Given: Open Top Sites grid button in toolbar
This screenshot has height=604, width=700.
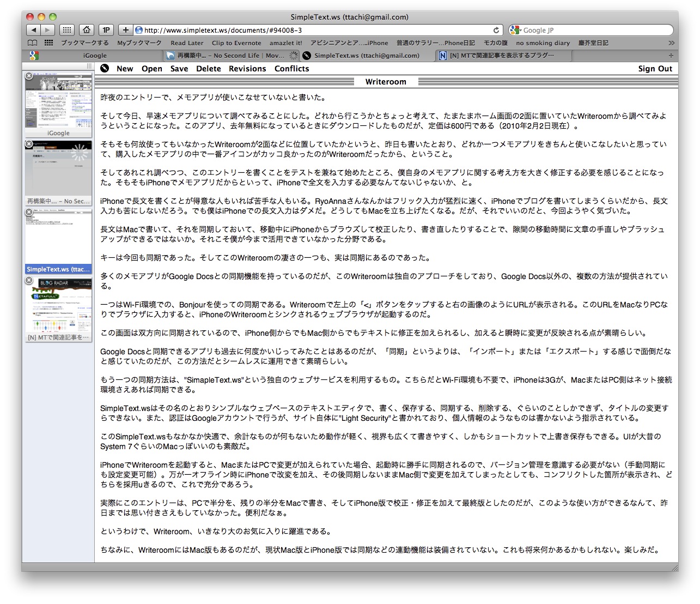Looking at the screenshot, I should 66,30.
